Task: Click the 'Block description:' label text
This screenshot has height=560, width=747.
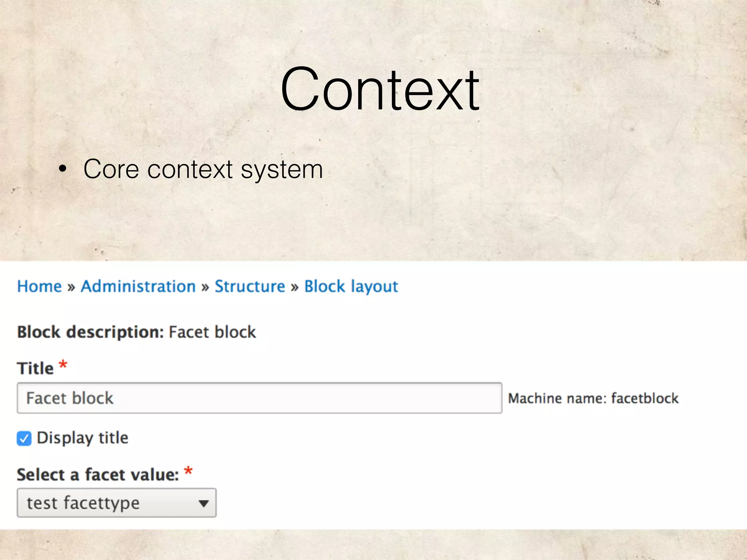Action: (x=90, y=332)
